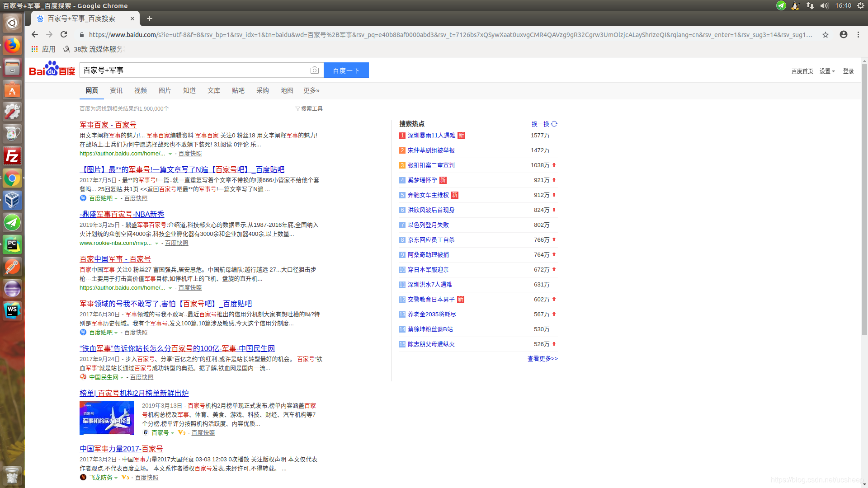
Task: Open result 军事百家 - 百家号
Action: pos(108,125)
